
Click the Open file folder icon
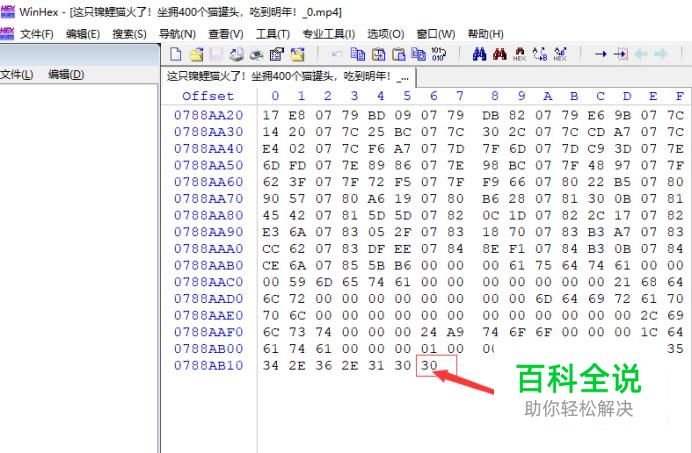[x=196, y=54]
